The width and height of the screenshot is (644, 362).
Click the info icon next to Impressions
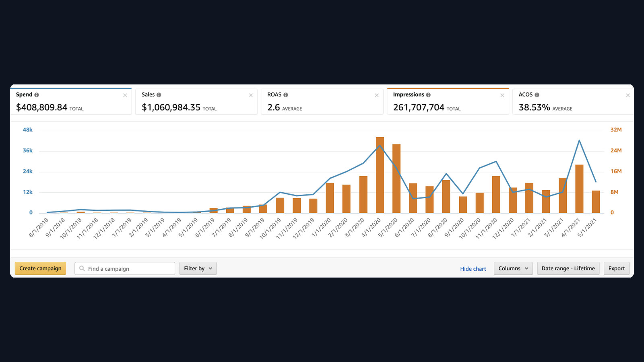[x=428, y=95]
